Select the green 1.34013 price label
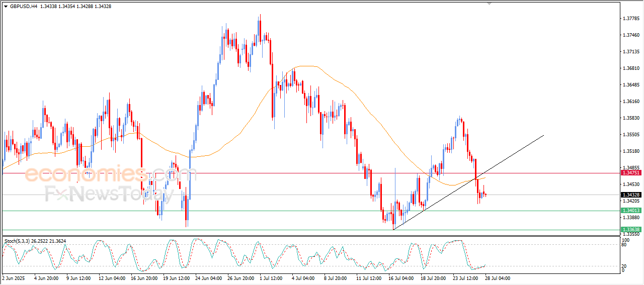 point(630,211)
